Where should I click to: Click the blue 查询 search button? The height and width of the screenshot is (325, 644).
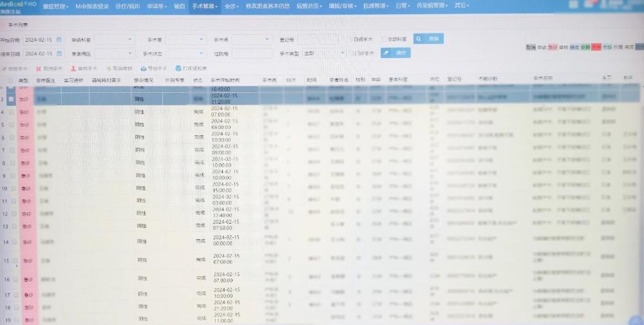(429, 39)
